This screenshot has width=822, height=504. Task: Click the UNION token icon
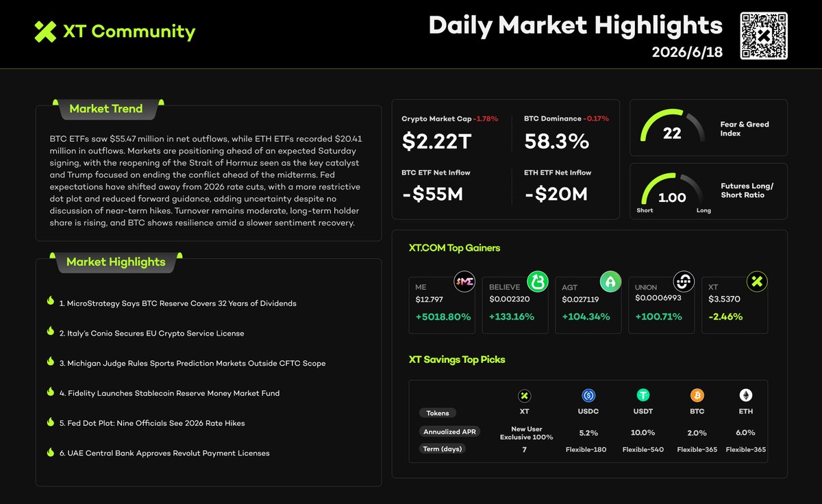click(684, 281)
